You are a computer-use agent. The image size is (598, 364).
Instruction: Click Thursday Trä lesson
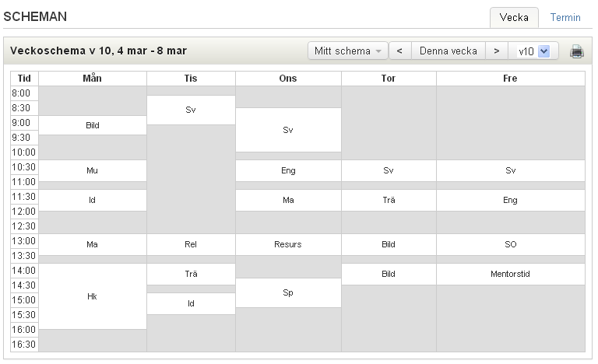pos(389,200)
